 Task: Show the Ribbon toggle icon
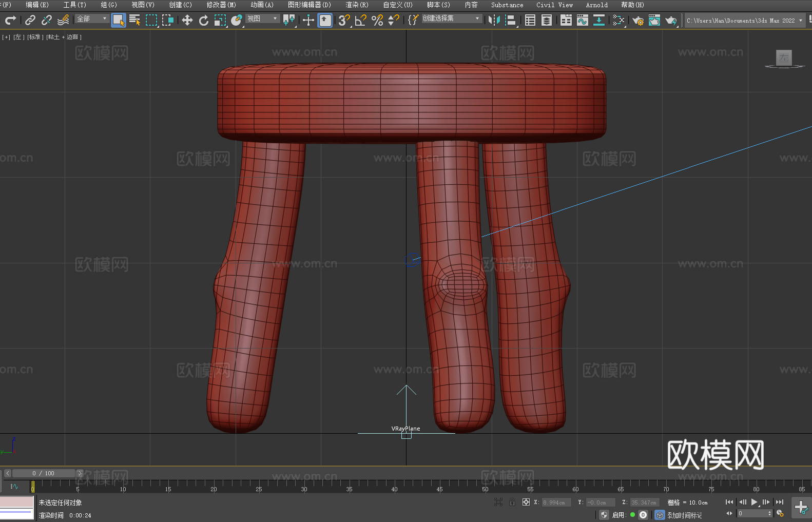566,20
